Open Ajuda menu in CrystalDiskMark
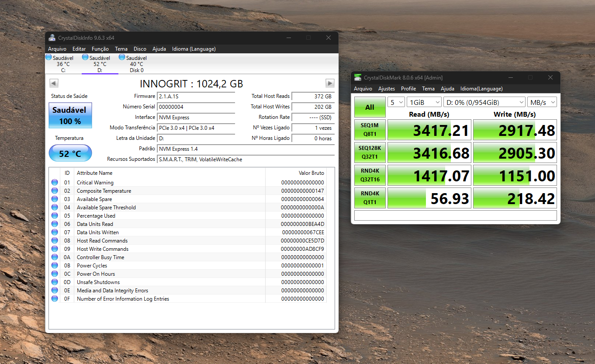The height and width of the screenshot is (364, 595). point(447,89)
